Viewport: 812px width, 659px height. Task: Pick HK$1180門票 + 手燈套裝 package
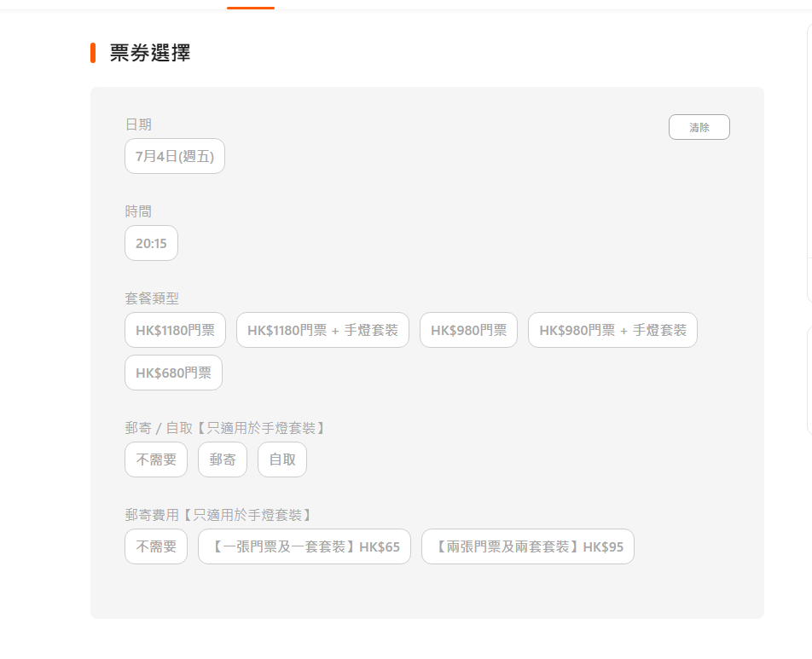coord(322,330)
